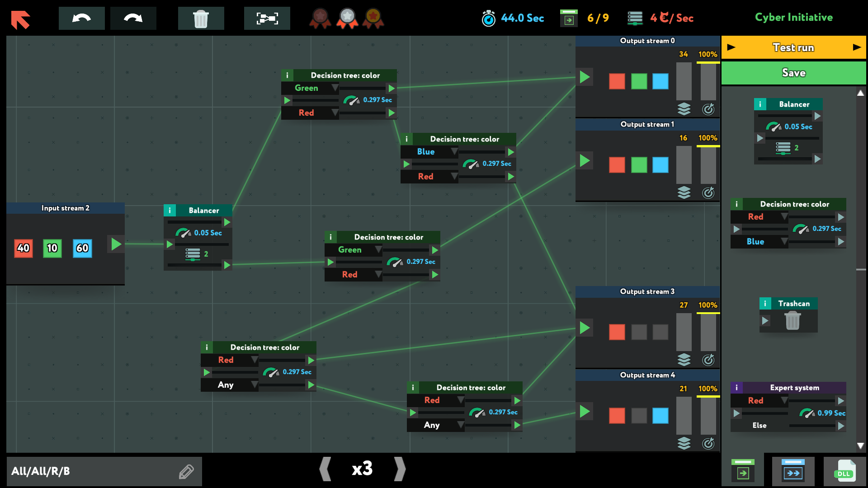Click the pencil icon next to All/All/R/B
The width and height of the screenshot is (868, 488).
pyautogui.click(x=186, y=471)
